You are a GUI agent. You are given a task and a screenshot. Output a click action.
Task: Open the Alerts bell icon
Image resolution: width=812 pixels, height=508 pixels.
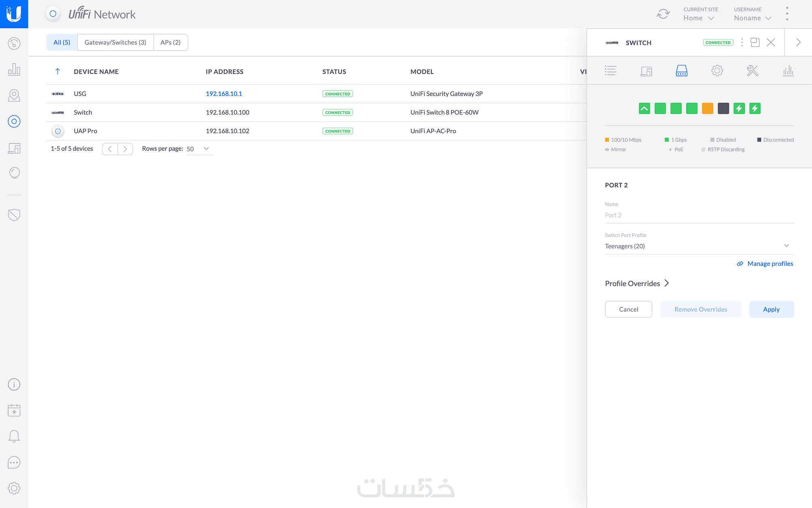(x=14, y=436)
